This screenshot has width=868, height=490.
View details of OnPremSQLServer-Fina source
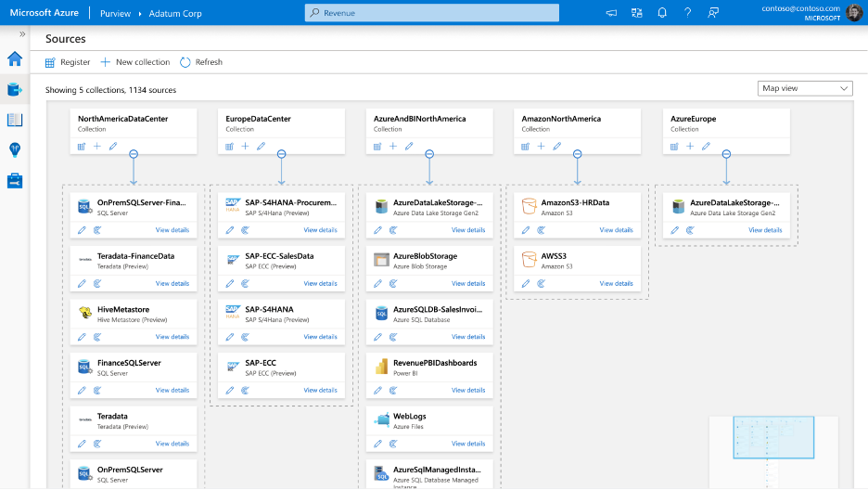click(x=172, y=230)
